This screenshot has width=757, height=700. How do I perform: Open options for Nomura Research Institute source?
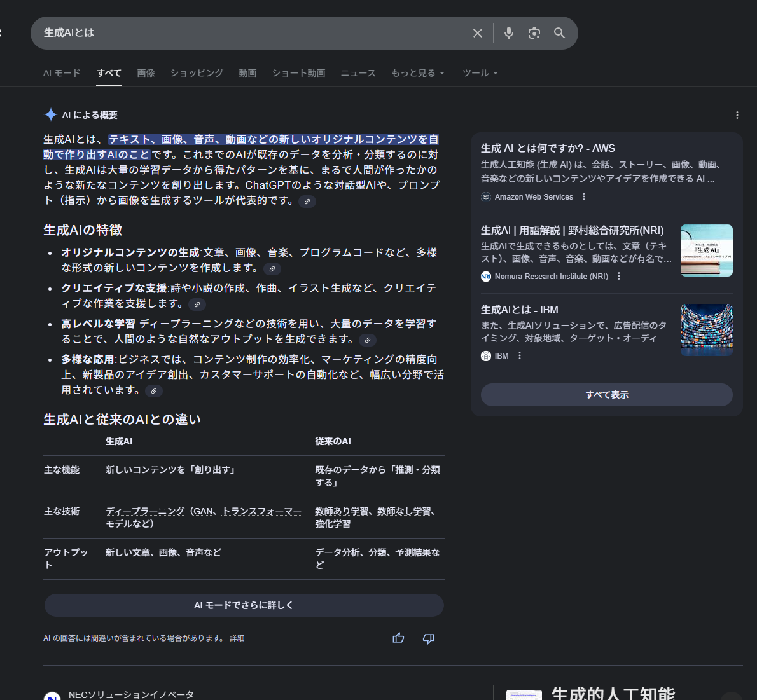coord(619,277)
